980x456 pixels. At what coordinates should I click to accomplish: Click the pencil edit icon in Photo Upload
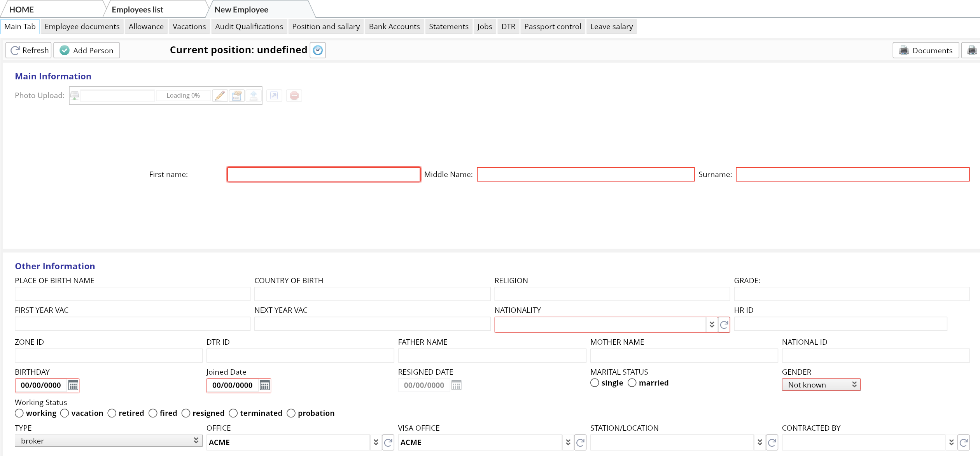(x=220, y=95)
